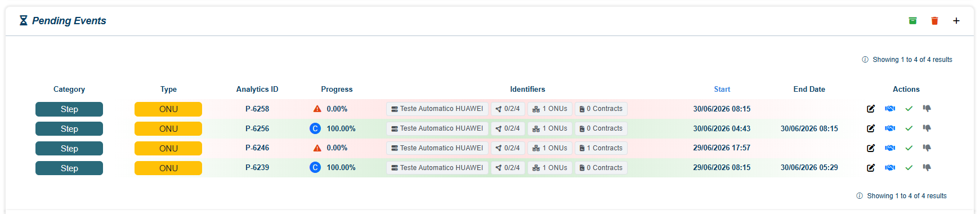The width and height of the screenshot is (980, 214).
Task: Sort by the Start column header
Action: pos(722,89)
